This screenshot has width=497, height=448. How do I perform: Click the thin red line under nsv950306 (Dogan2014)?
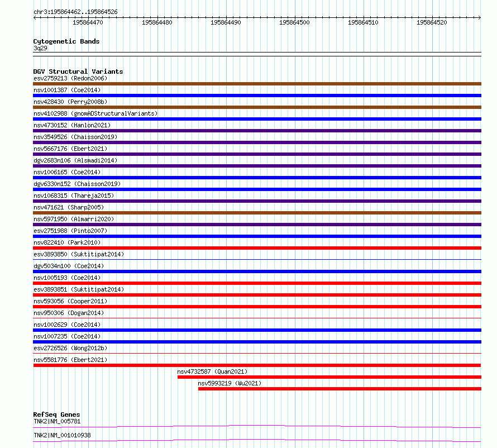point(257,318)
